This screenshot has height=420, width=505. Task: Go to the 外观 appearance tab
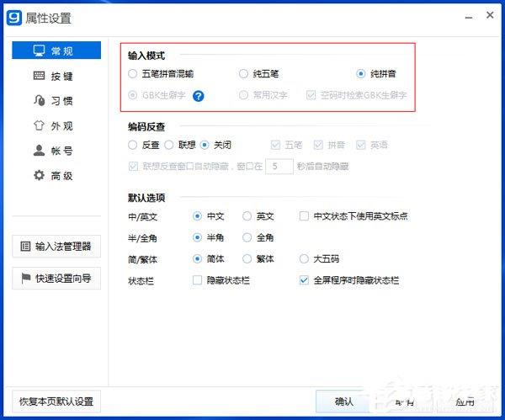click(x=54, y=125)
